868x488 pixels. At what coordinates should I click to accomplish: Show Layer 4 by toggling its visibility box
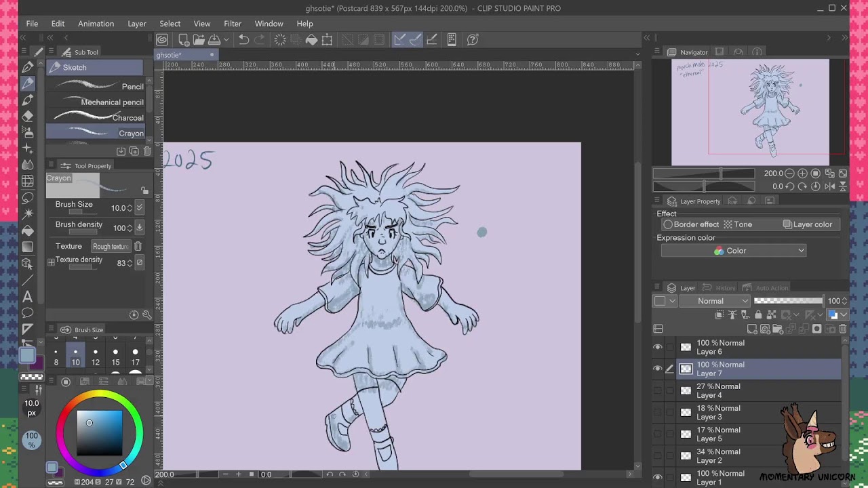[x=657, y=390]
